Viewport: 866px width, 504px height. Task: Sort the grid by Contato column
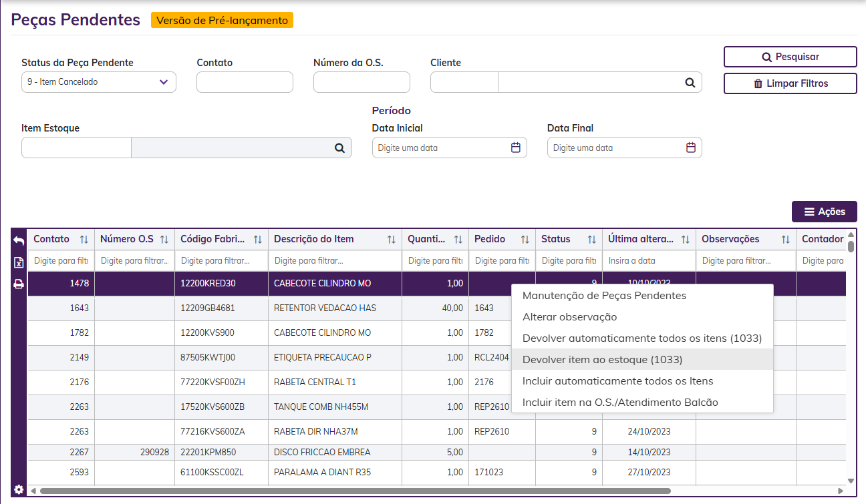(x=84, y=240)
